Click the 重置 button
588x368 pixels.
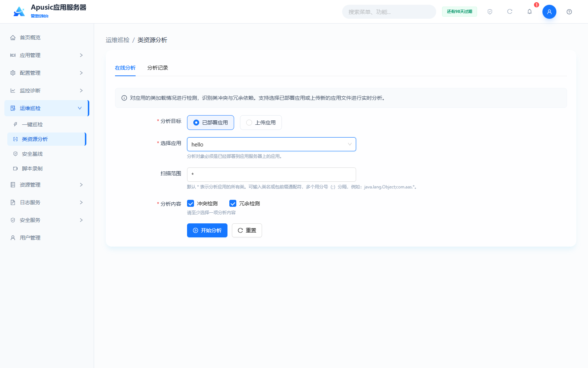247,230
